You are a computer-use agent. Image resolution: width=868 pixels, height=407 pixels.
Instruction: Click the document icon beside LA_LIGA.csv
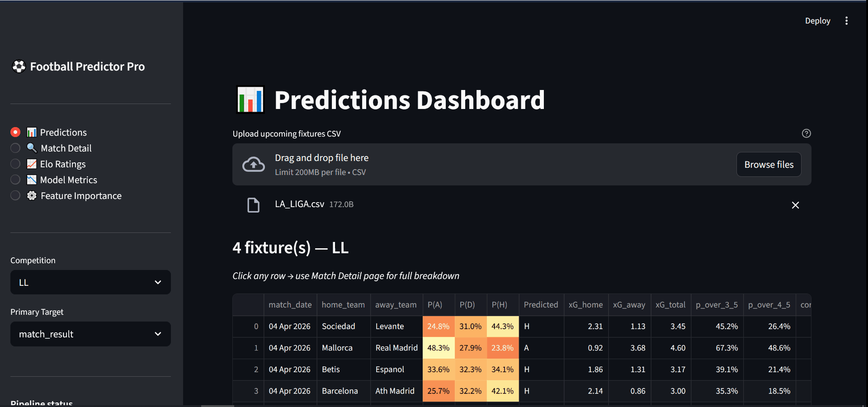coord(254,205)
